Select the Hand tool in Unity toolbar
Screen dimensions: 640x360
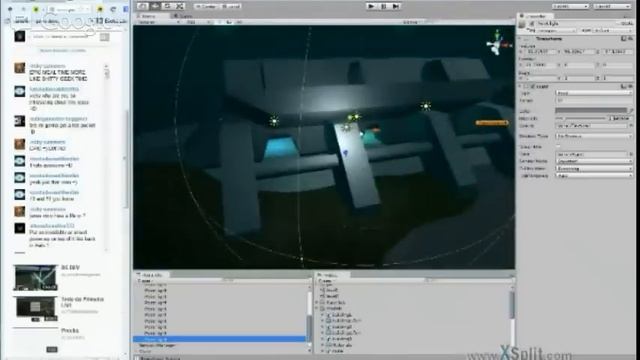[x=142, y=6]
